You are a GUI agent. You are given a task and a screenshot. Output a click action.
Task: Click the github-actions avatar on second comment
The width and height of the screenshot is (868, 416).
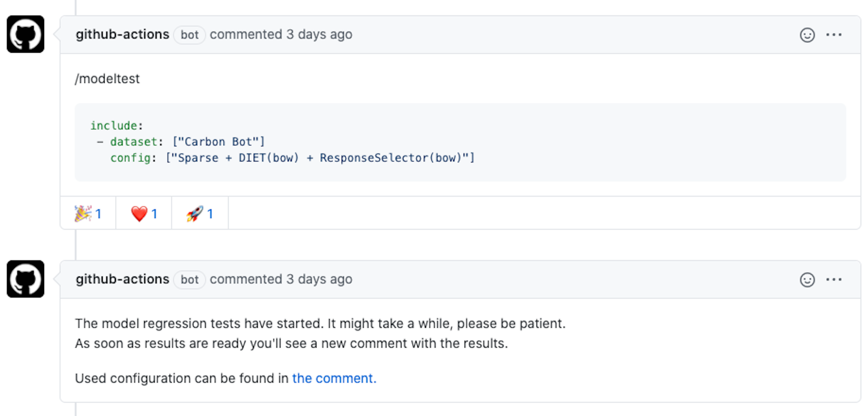coord(26,279)
